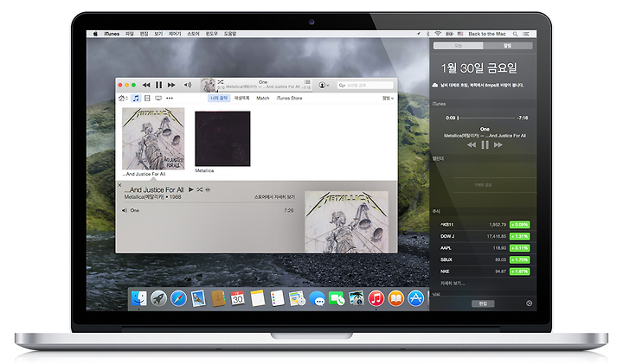Open Calendar from the Dock

coord(238,298)
